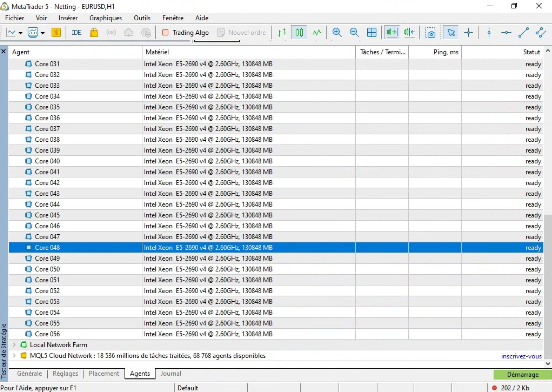
Task: Select the Core 040 agent row
Action: [276, 161]
